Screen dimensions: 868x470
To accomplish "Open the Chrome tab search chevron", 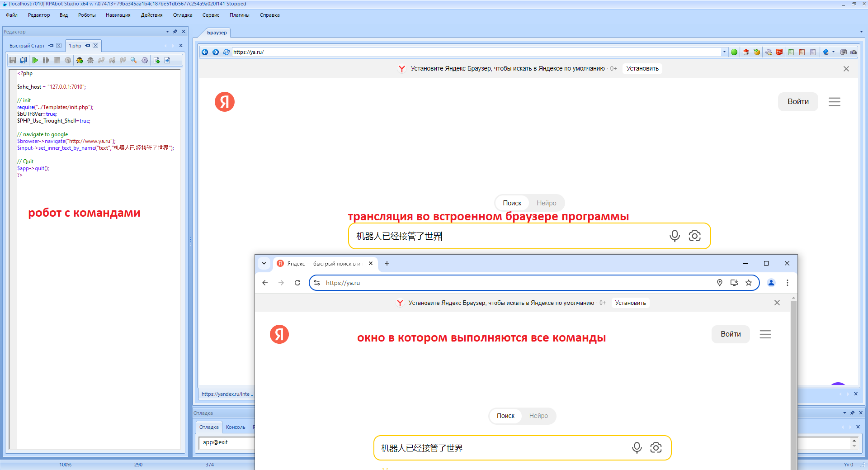I will tap(264, 263).
